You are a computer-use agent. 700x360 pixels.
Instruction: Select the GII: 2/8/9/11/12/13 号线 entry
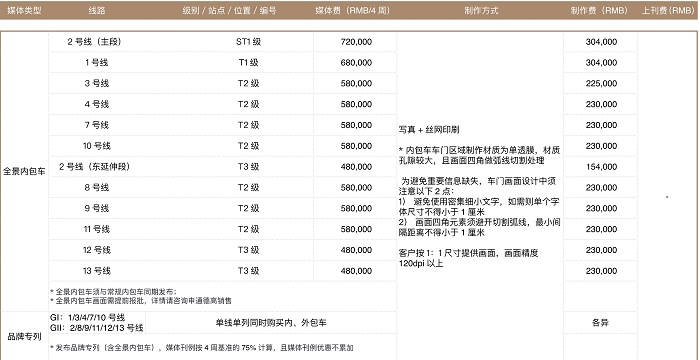[97, 328]
